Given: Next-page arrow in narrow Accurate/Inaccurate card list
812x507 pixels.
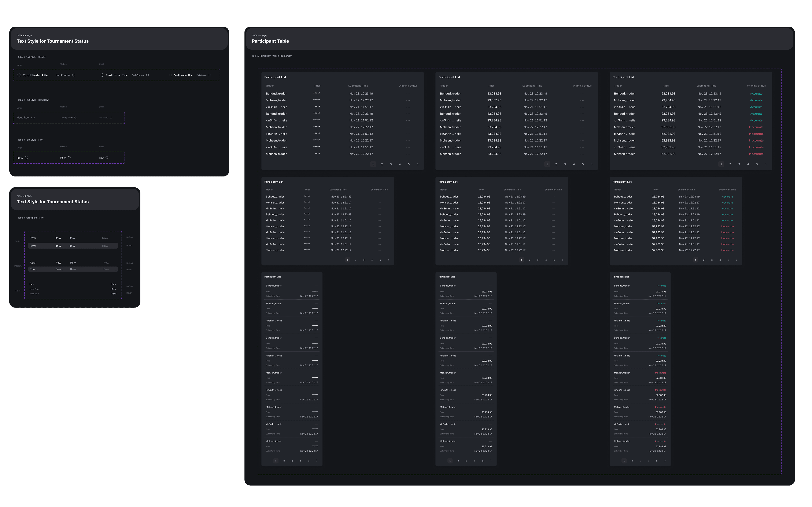Looking at the screenshot, I should (665, 461).
